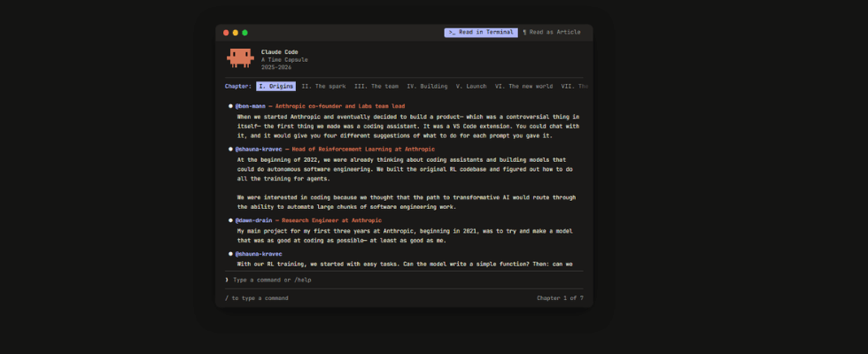The height and width of the screenshot is (354, 868).
Task: Click the green maximize window dot
Action: pos(244,33)
